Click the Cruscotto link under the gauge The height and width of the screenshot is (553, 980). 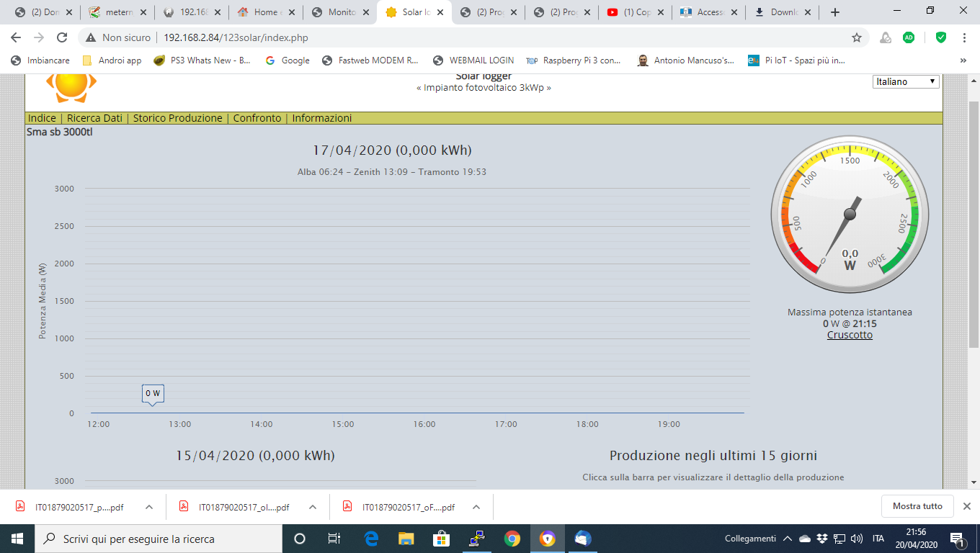tap(850, 335)
